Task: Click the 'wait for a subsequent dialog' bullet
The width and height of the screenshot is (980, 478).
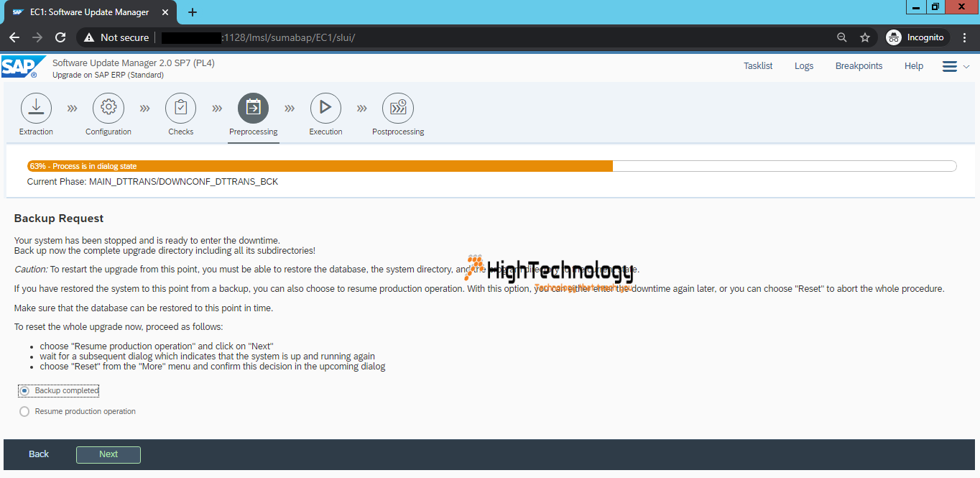Action: point(207,357)
